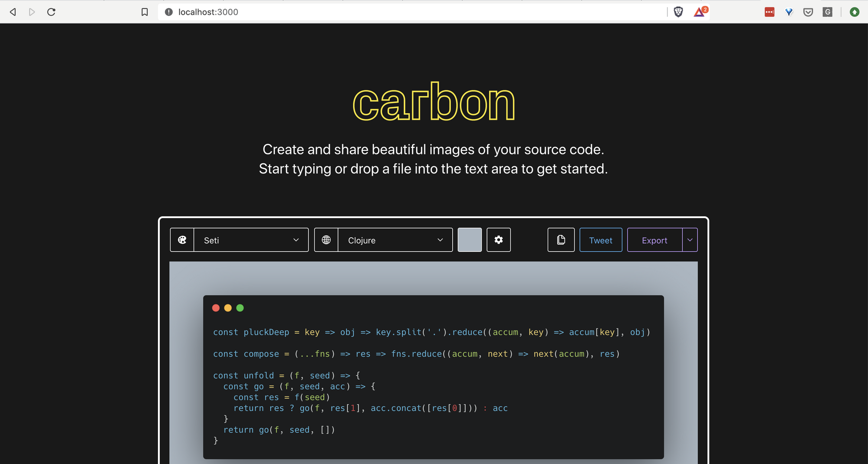Viewport: 868px width, 464px height.
Task: Open the background color swatch picker
Action: [470, 240]
